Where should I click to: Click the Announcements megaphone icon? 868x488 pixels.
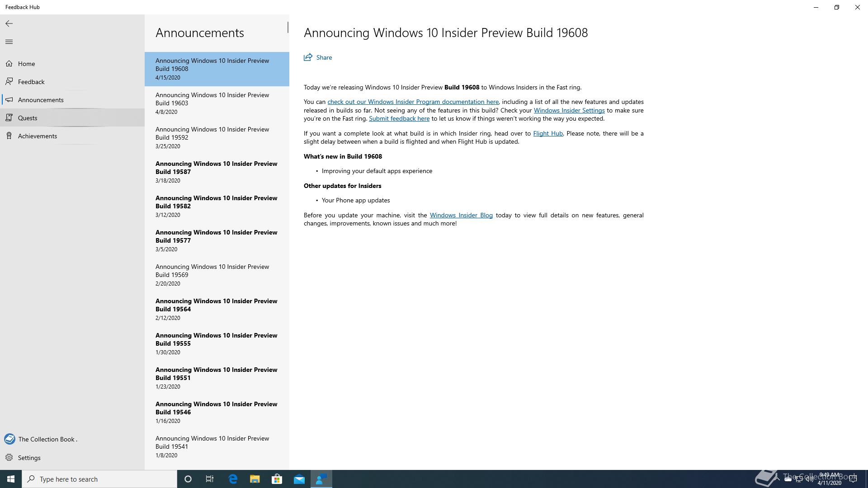point(9,100)
